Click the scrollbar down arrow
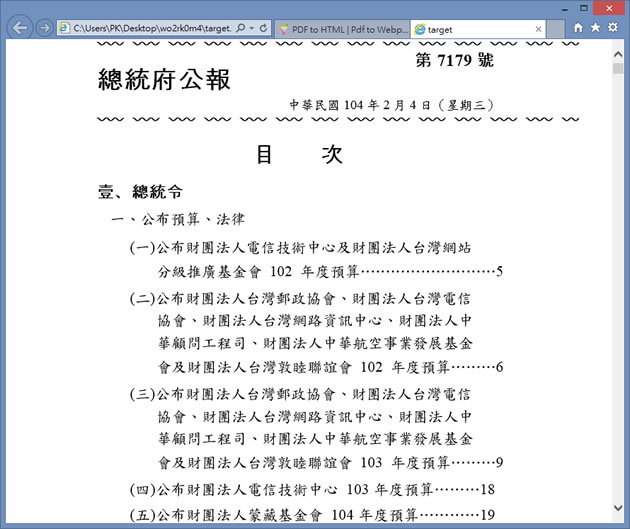Image resolution: width=630 pixels, height=529 pixels. [x=618, y=508]
